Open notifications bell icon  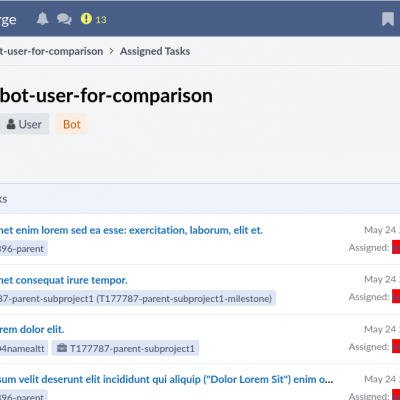click(42, 19)
